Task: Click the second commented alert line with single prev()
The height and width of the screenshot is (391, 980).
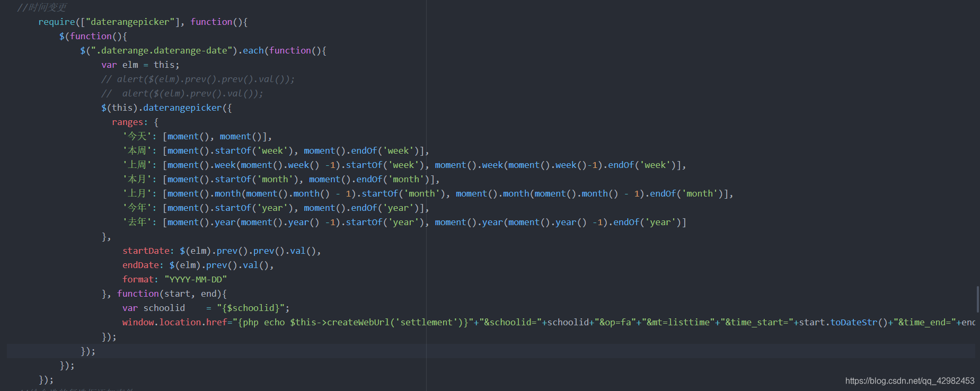Action: click(x=182, y=93)
